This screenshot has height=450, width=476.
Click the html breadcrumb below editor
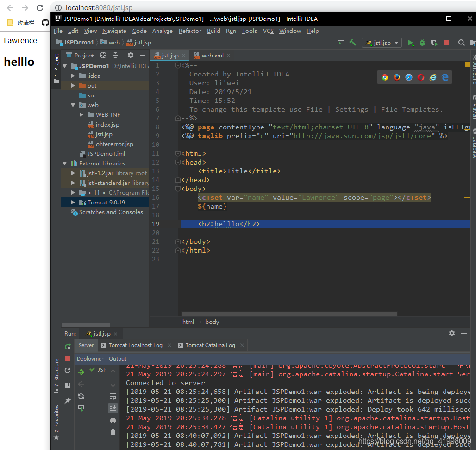point(188,322)
